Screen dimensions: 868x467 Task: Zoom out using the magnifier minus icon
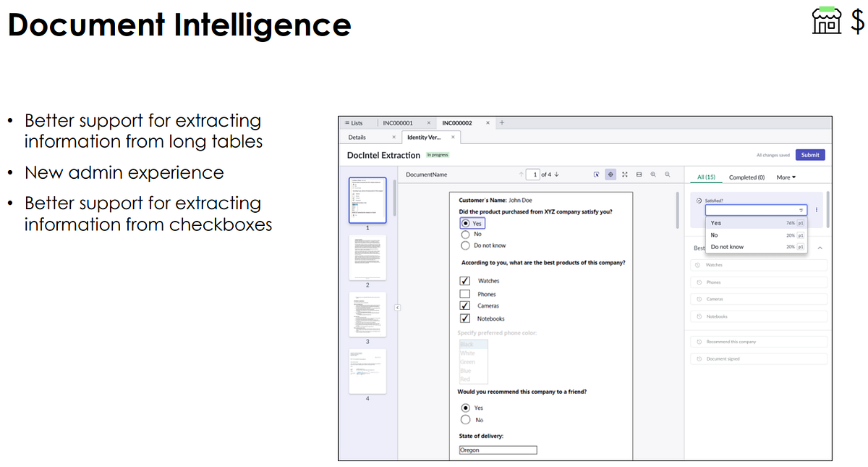[667, 174]
